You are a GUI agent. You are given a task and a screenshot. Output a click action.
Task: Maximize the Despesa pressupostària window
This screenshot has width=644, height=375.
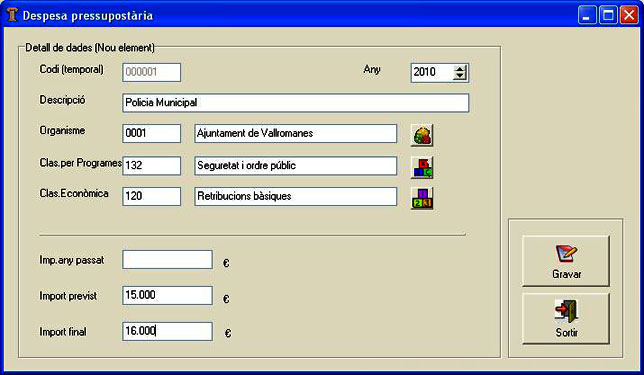[608, 16]
